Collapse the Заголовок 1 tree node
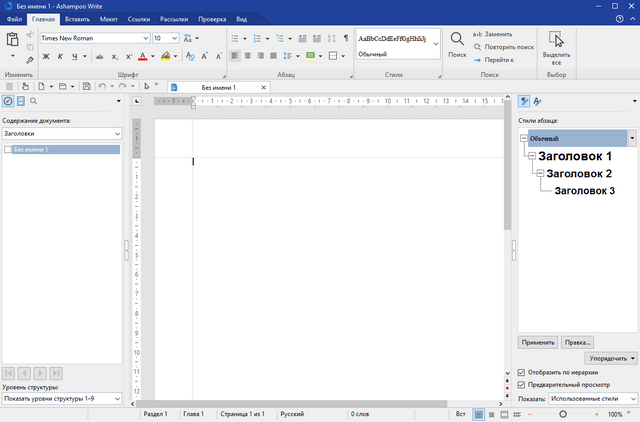This screenshot has height=422, width=640. tap(531, 157)
